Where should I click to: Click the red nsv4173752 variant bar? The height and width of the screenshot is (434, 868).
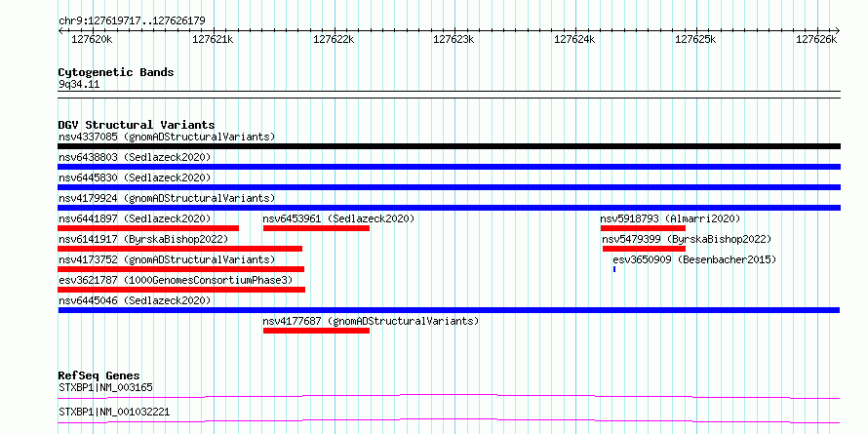pos(181,269)
